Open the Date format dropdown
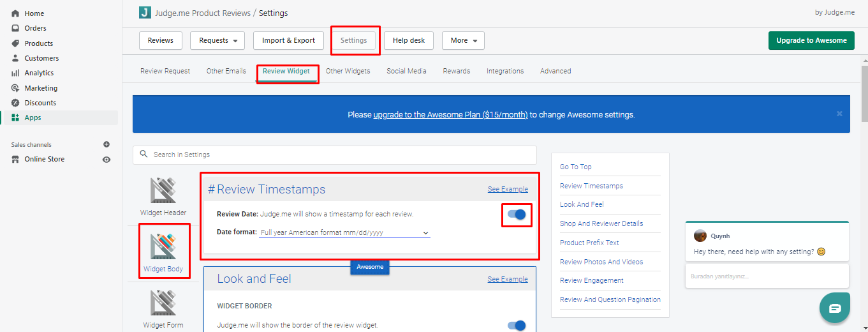This screenshot has width=868, height=332. pyautogui.click(x=344, y=233)
